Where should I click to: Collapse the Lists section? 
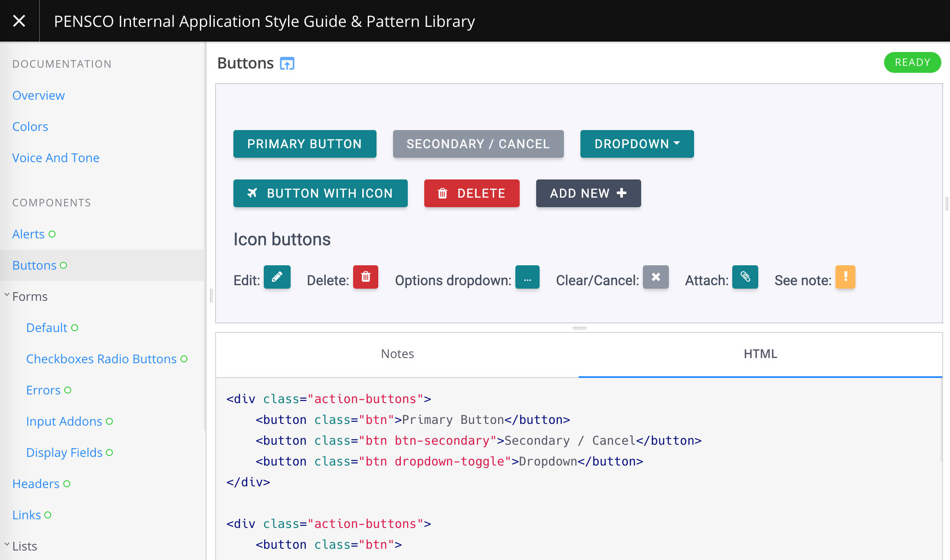[x=7, y=544]
